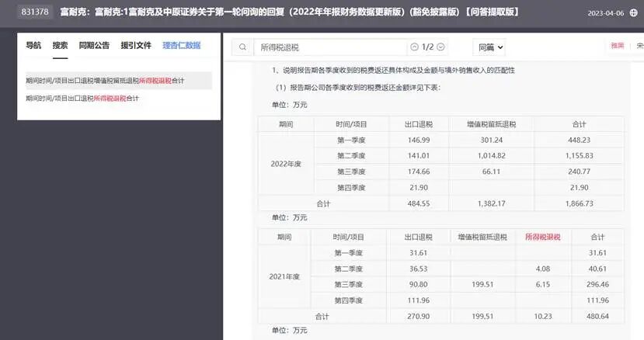Click total 10.23 in 2021 table
This screenshot has height=340, width=644.
[x=542, y=317]
